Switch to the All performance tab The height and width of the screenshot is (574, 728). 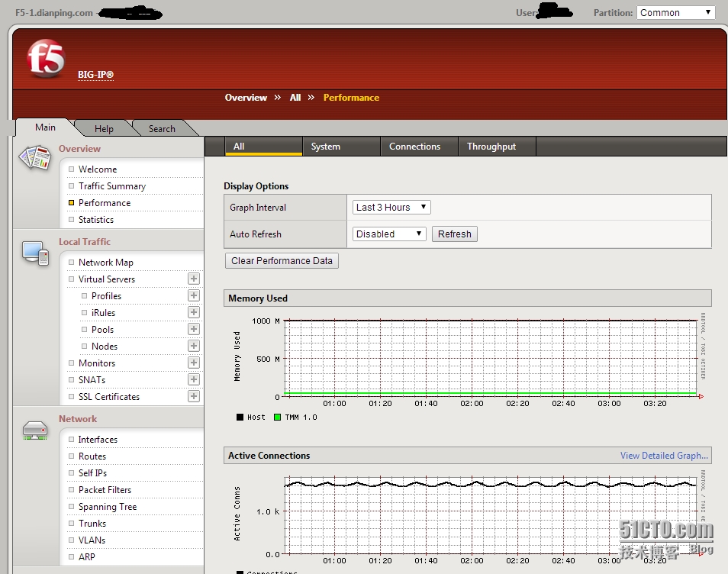264,147
